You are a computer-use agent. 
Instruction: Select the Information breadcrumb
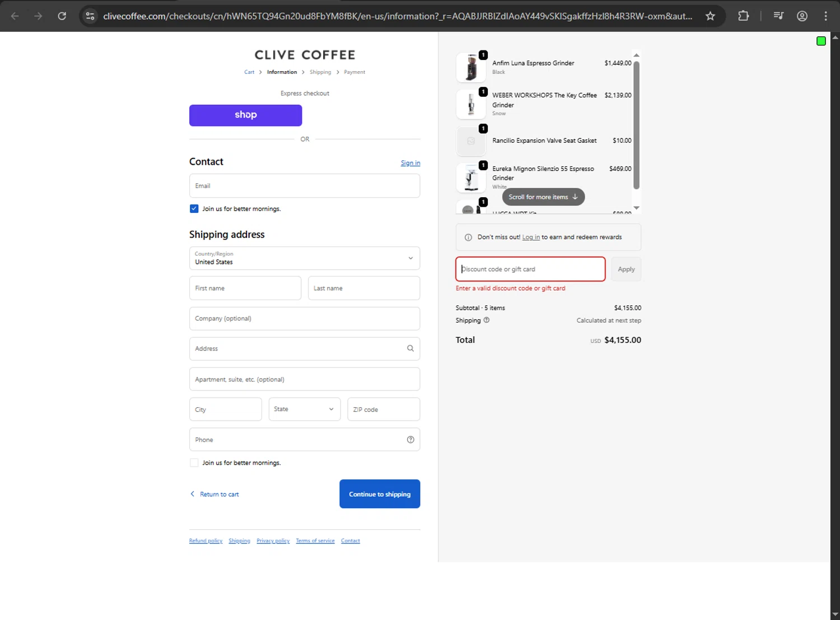pyautogui.click(x=282, y=72)
